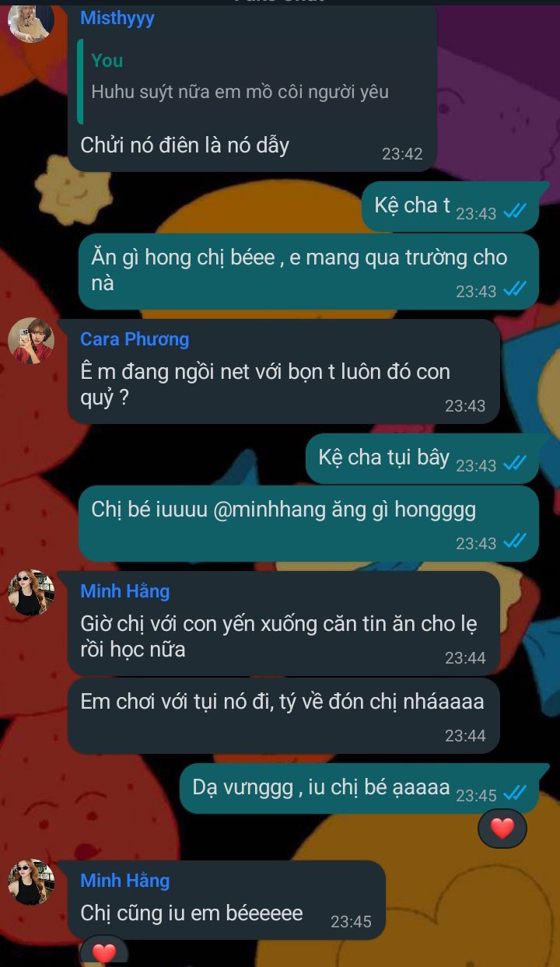Tap the heart reaction under 'Chị cũng iu em'
This screenshot has width=560, height=967.
point(103,951)
